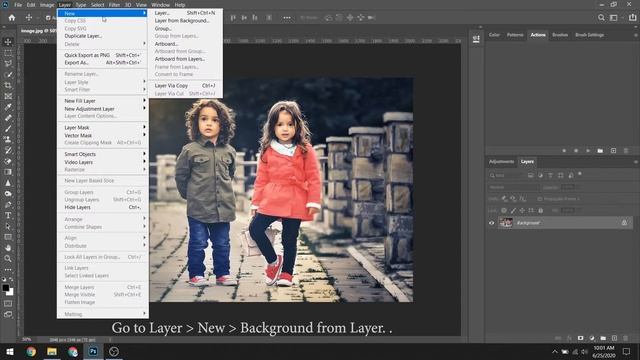Toggle filter for pixel layers
This screenshot has height=360, width=640.
(531, 176)
